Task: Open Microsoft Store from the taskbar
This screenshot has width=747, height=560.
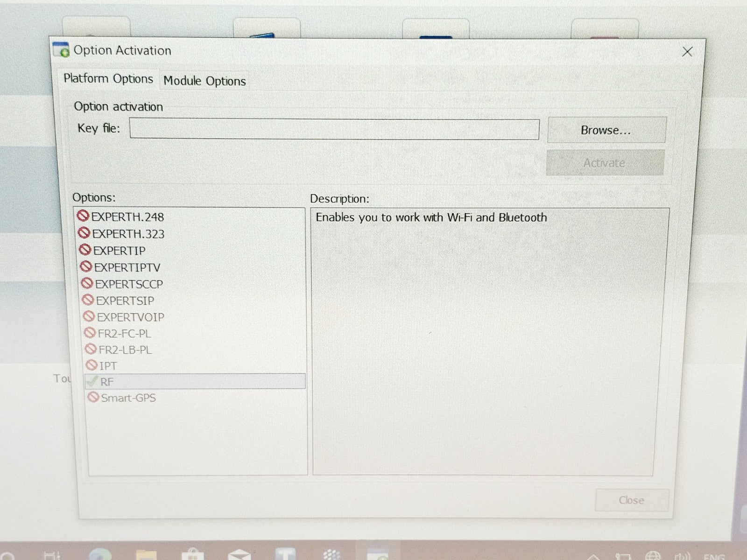Action: coord(193,555)
